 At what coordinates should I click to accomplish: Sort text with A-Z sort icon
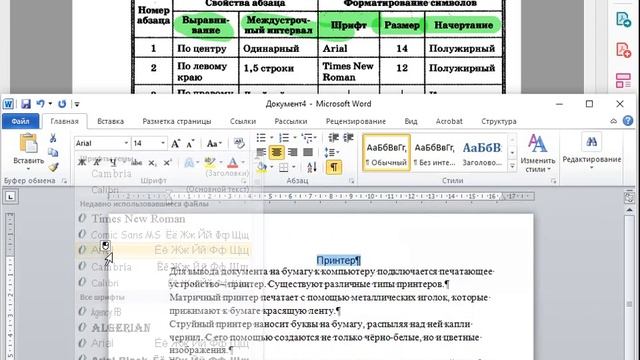(312, 167)
